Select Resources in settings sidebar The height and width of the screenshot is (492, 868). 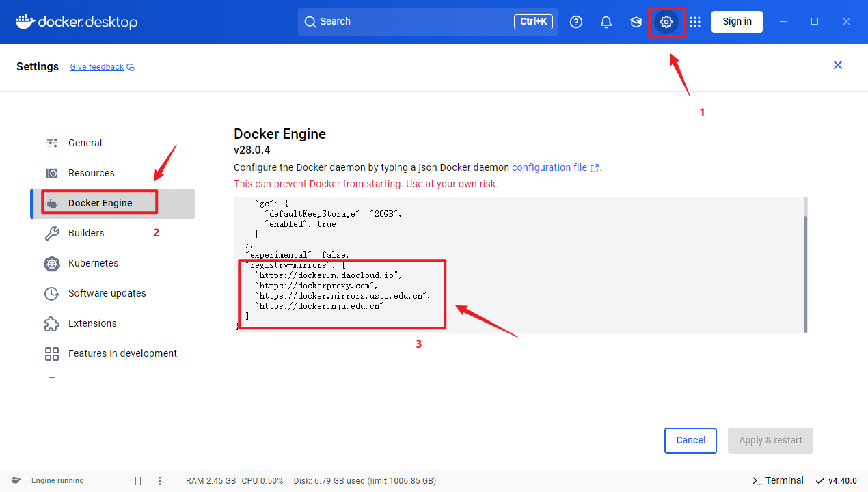[113, 173]
